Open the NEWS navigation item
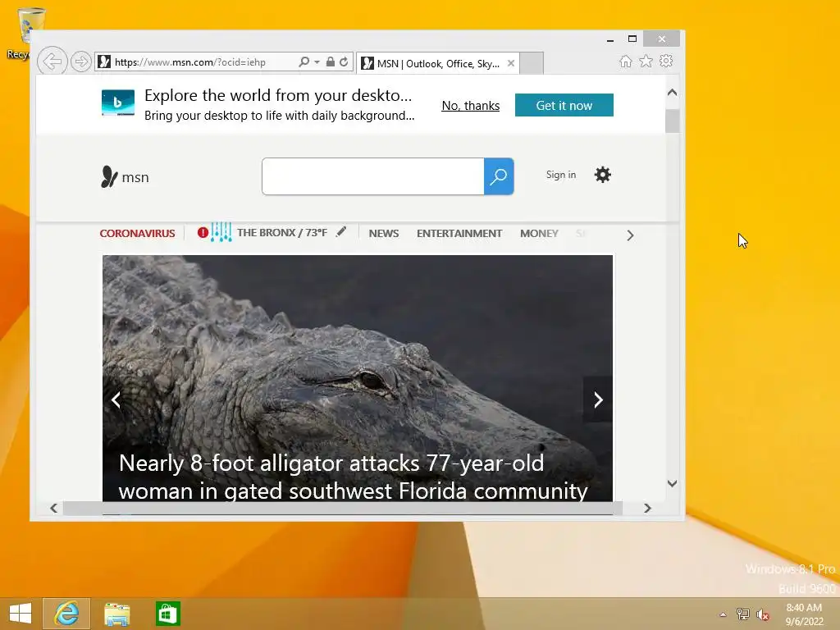Screen dimensions: 840x630 (x=384, y=234)
